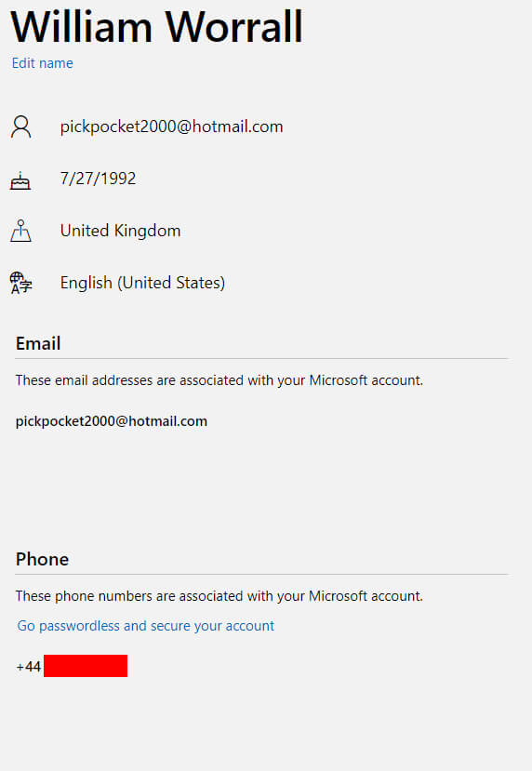Click the red redacted phone number block
532x771 pixels.
(86, 666)
